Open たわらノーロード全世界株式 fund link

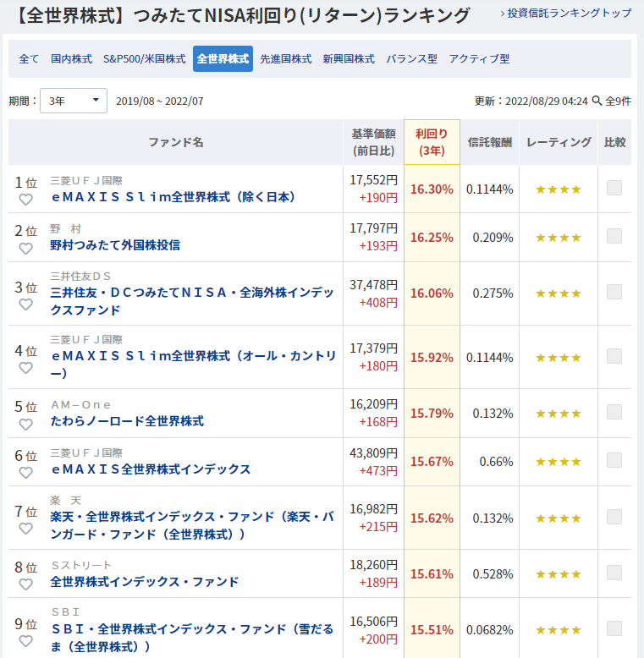click(x=127, y=421)
